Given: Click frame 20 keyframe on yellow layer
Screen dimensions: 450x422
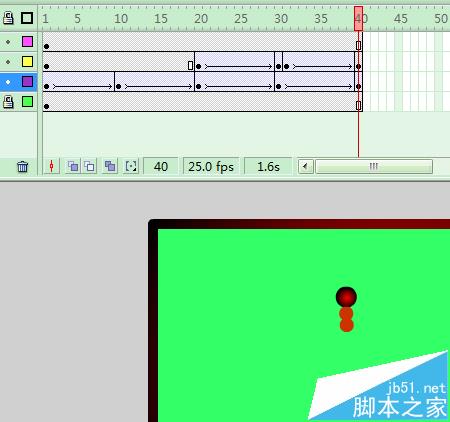Looking at the screenshot, I should (x=199, y=66).
